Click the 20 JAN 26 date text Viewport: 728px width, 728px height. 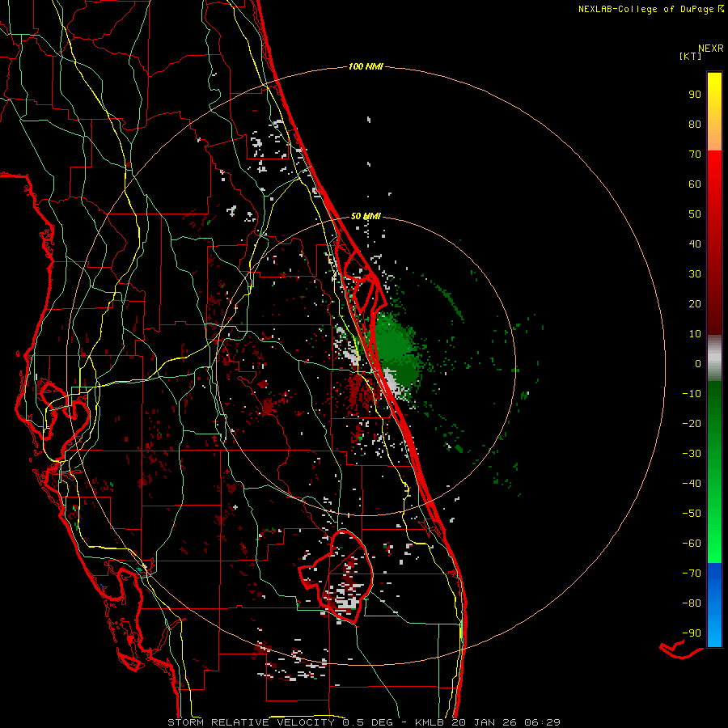(x=485, y=722)
